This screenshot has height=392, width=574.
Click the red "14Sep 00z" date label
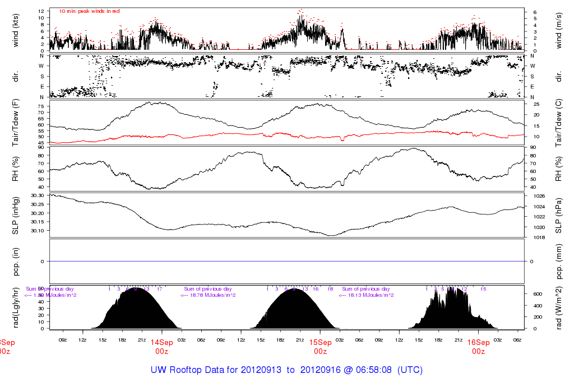pos(162,347)
